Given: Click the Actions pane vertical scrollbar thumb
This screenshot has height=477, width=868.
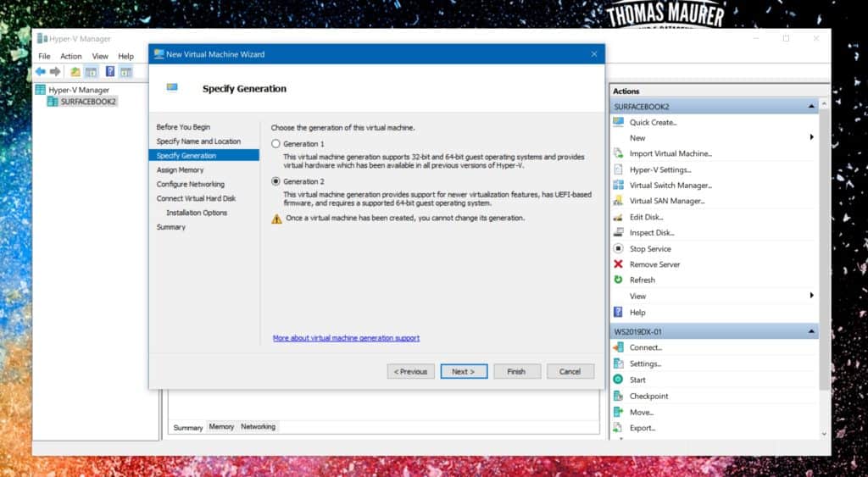Looking at the screenshot, I should tap(824, 249).
